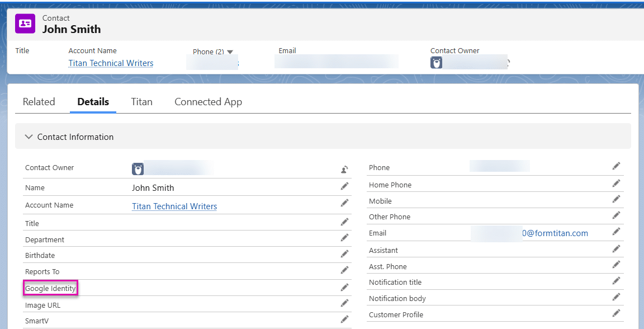This screenshot has width=644, height=329.
Task: Open the Titan tab
Action: click(x=141, y=102)
